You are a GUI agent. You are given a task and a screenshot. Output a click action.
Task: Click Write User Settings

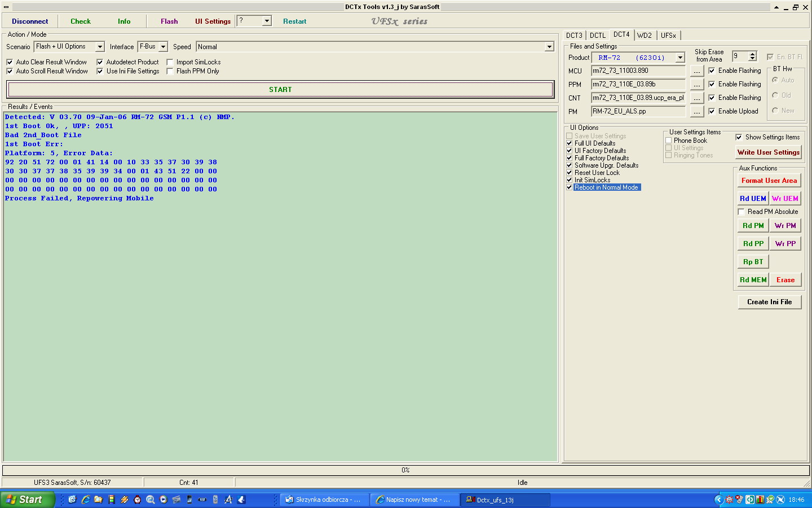point(769,152)
